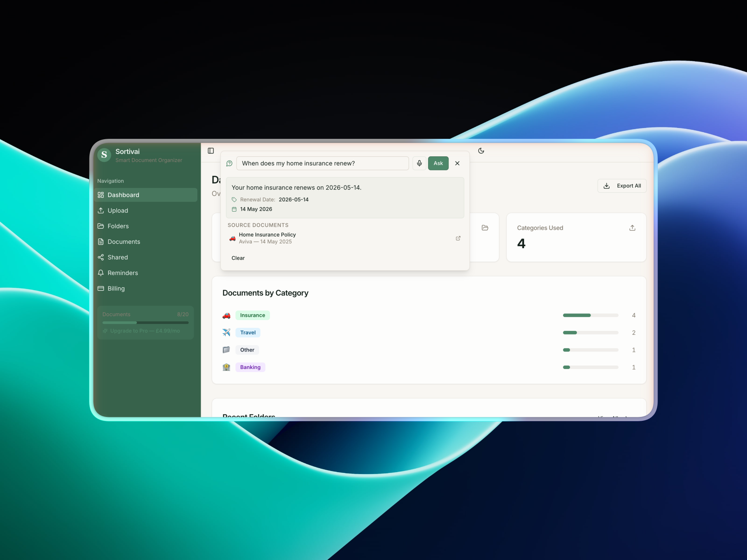Close the ask assistant panel
747x560 pixels.
458,163
